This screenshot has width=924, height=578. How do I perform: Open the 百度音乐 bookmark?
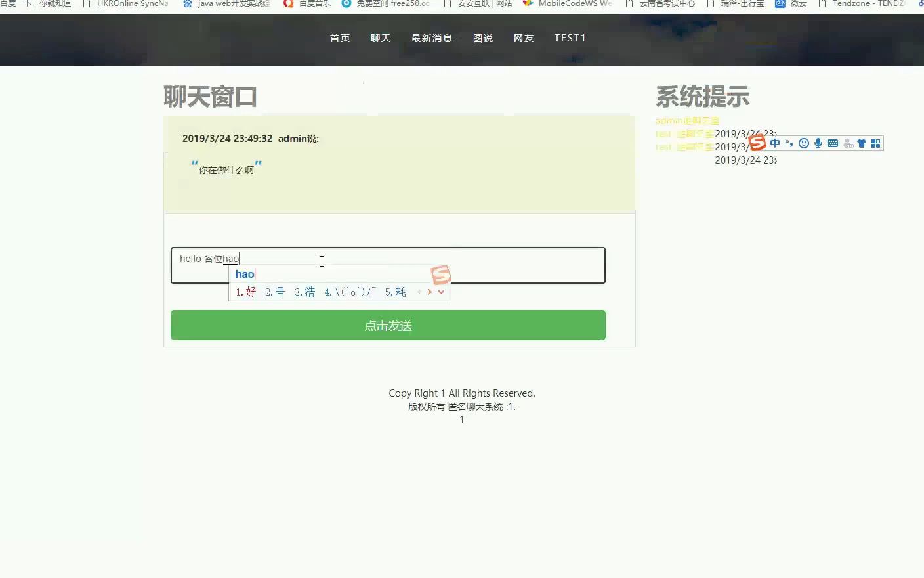[307, 3]
